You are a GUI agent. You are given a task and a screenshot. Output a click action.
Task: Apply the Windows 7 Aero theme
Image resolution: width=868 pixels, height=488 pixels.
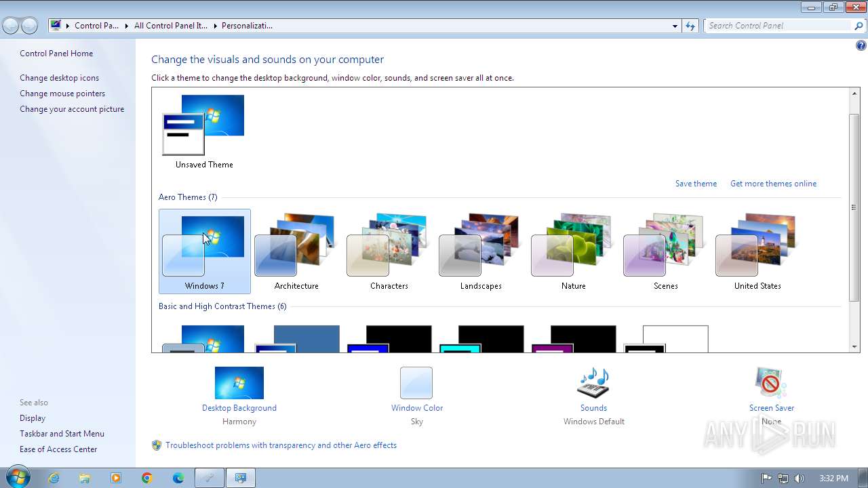pyautogui.click(x=204, y=251)
